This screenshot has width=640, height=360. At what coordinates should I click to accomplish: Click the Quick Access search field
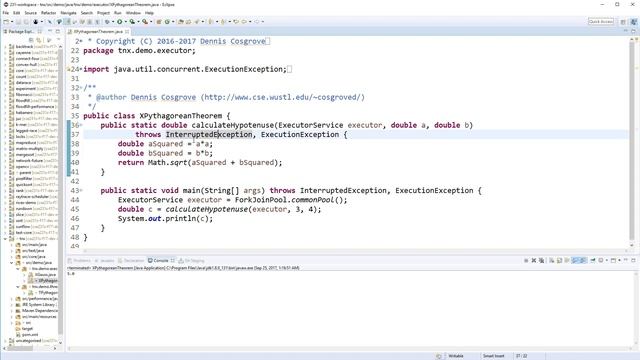coord(601,22)
